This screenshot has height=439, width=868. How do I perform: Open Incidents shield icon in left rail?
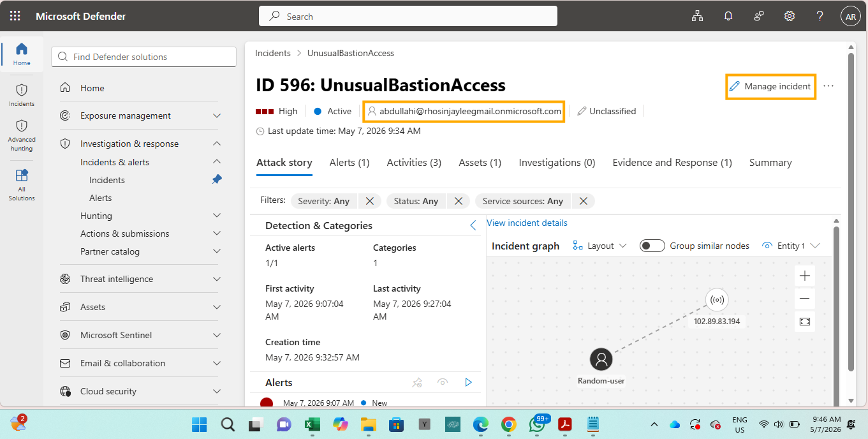click(x=22, y=95)
